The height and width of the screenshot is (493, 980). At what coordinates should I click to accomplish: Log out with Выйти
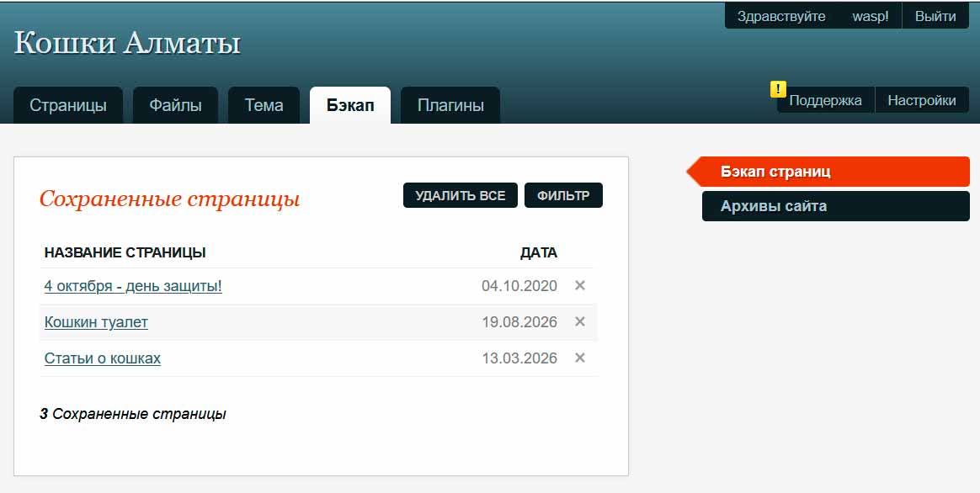[935, 16]
